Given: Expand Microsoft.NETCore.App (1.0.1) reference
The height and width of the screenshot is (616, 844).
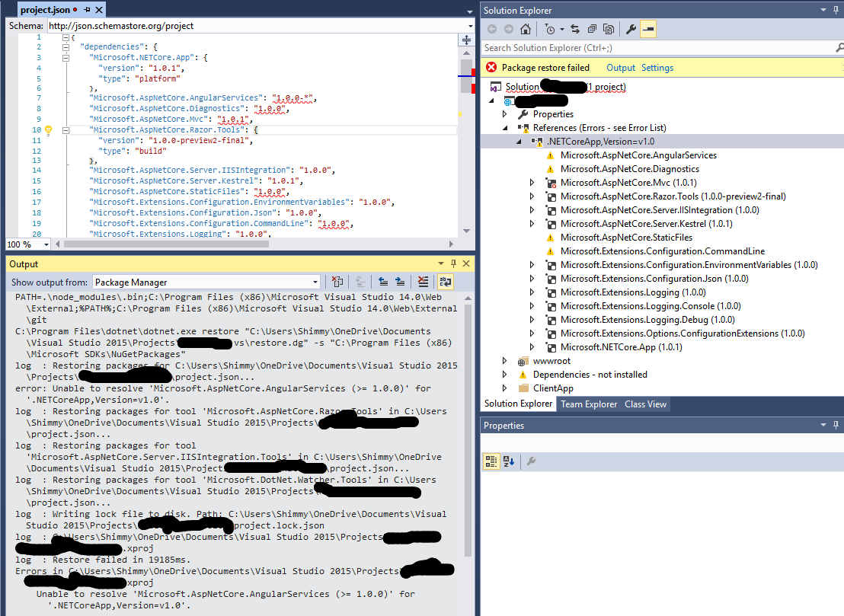Looking at the screenshot, I should coord(532,347).
